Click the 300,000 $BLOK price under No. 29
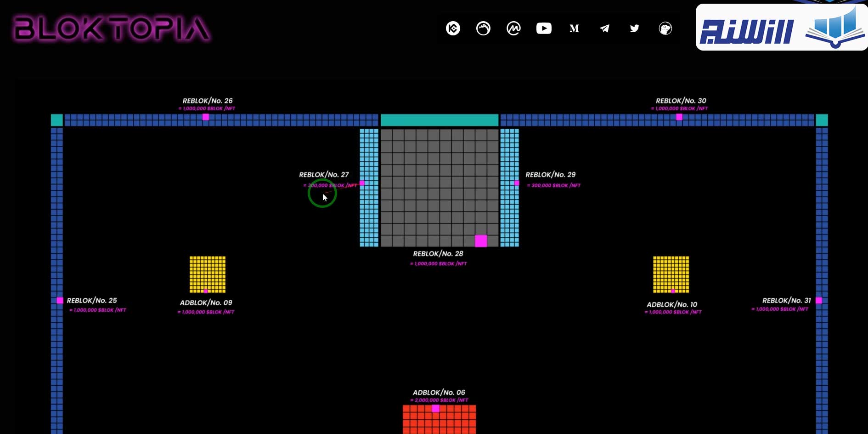Screen dimensions: 868x434 [554, 185]
